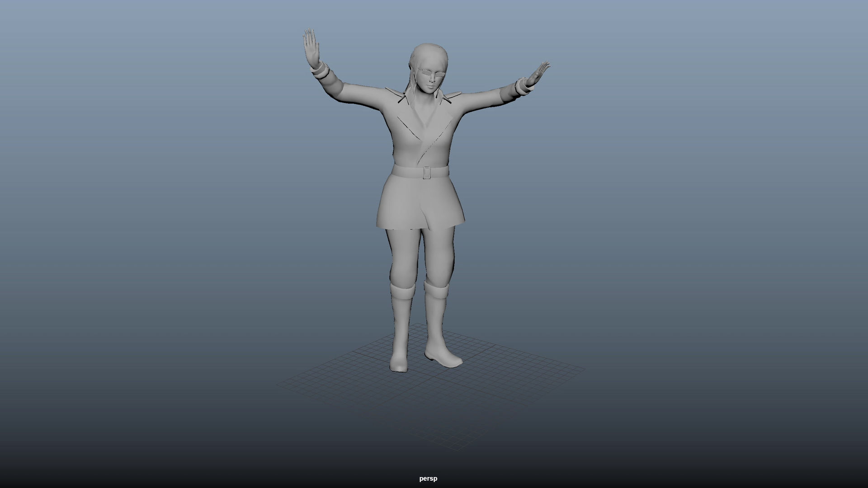The image size is (868, 488).
Task: Click the 'persp' camera label
Action: point(428,479)
